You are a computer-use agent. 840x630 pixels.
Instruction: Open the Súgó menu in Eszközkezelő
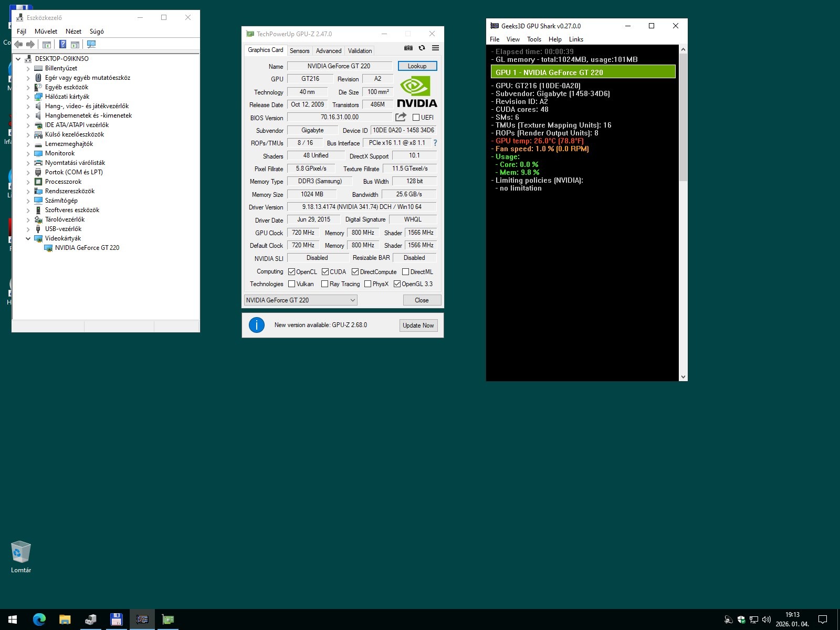click(97, 31)
